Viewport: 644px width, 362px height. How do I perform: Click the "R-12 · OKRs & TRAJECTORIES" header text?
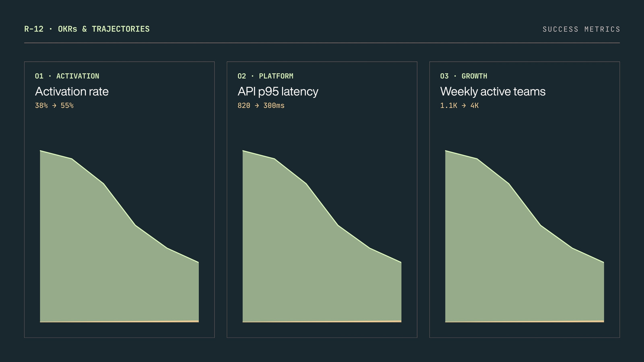coord(87,29)
